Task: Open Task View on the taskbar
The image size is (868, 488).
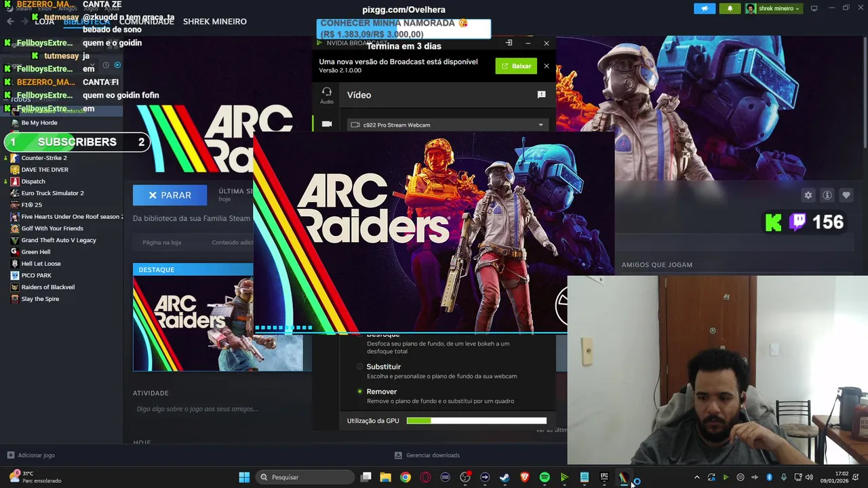Action: [x=366, y=477]
